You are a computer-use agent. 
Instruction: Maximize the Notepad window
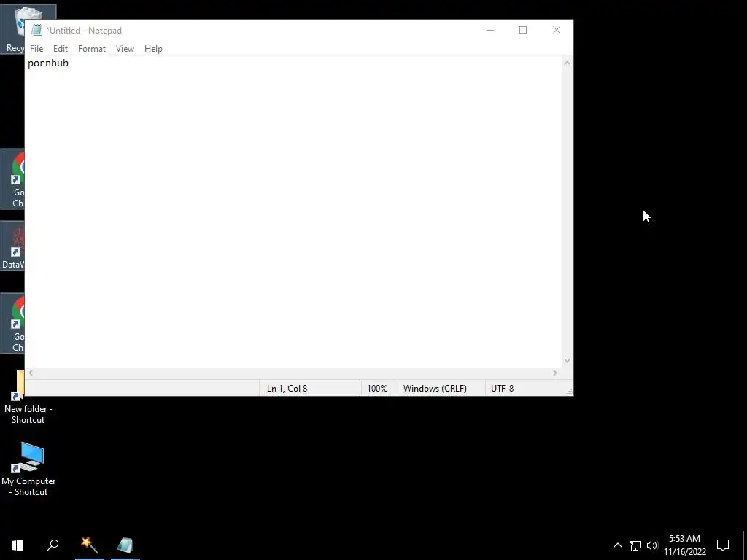pos(523,30)
